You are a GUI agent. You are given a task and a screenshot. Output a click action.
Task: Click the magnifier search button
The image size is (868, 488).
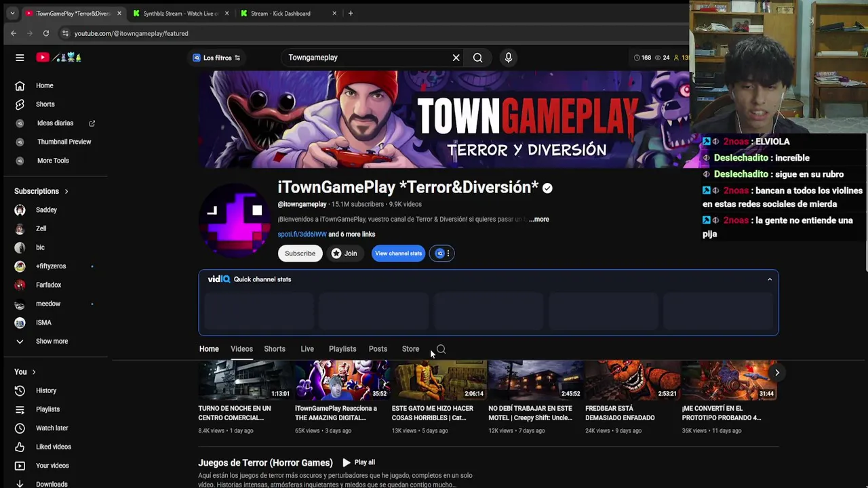tap(477, 58)
